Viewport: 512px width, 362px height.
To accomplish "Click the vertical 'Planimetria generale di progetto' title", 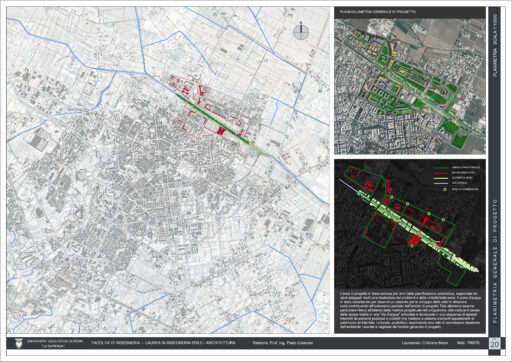I will [x=495, y=261].
